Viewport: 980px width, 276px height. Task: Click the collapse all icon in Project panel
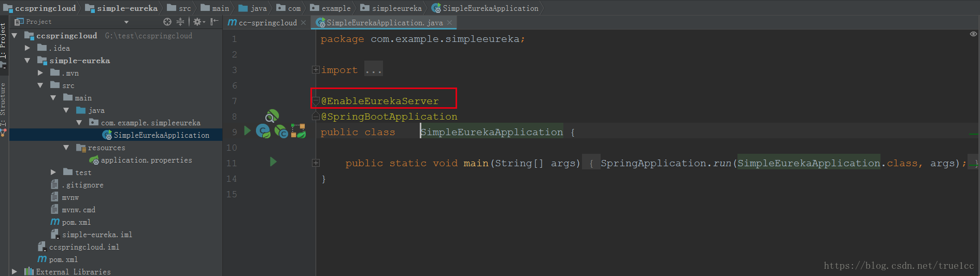click(x=180, y=22)
